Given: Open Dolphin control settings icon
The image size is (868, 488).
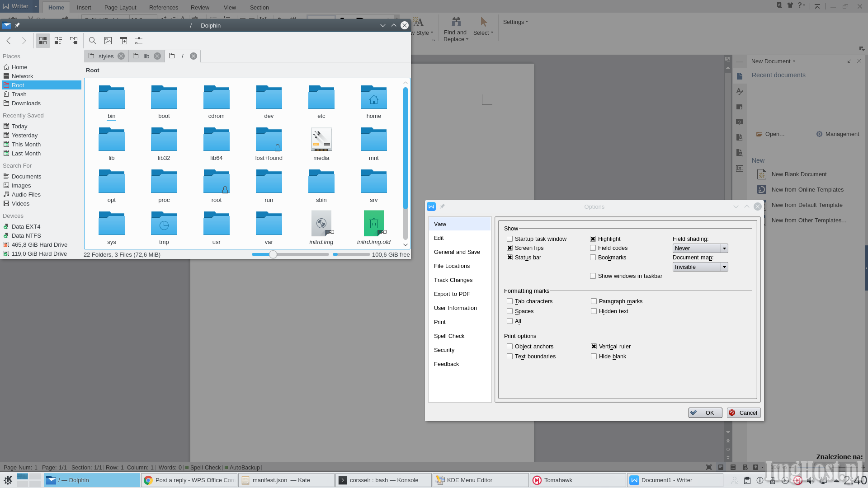Looking at the screenshot, I should (x=139, y=41).
